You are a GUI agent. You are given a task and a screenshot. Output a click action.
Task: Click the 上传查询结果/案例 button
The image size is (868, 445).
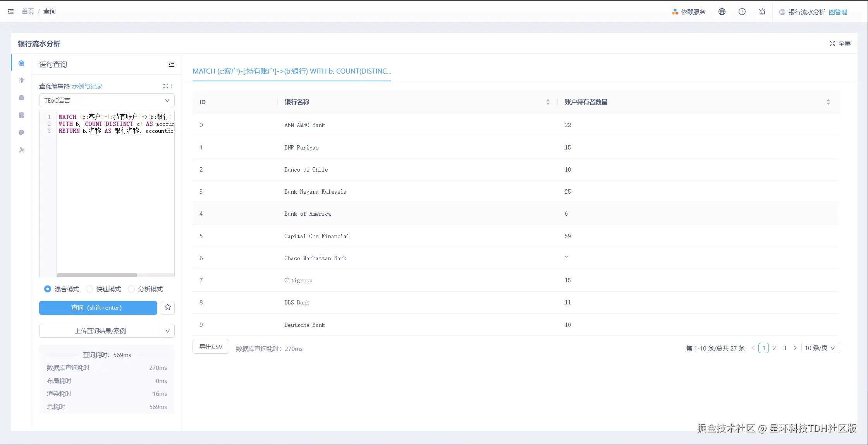100,331
